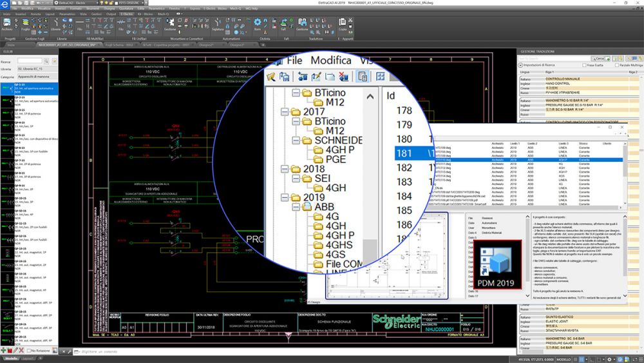Viewport: 644px width, 363px height.
Task: Click the Copia tool in Appunti
Action: (x=342, y=24)
